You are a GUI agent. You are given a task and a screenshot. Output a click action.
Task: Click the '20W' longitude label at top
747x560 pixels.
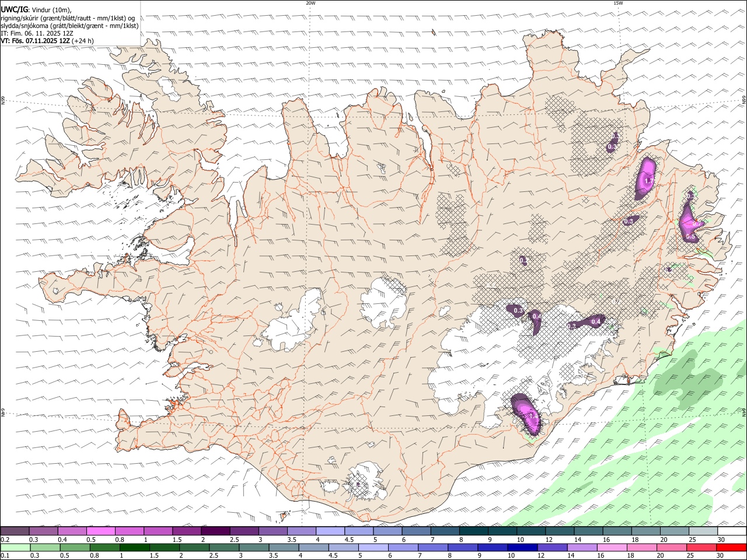(x=310, y=3)
